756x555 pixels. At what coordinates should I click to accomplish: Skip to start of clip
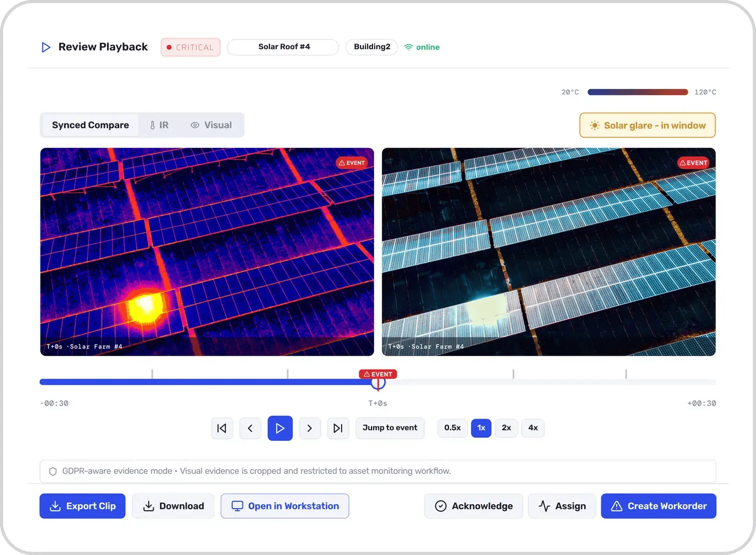tap(222, 428)
